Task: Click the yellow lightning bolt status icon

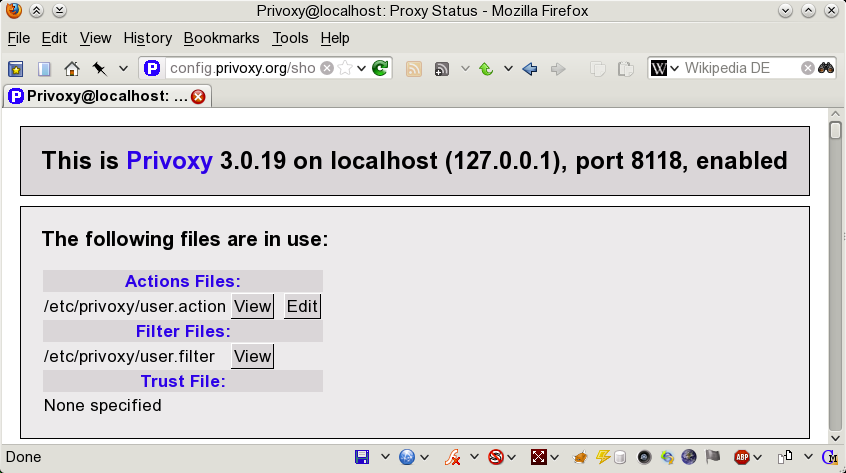Action: (603, 457)
